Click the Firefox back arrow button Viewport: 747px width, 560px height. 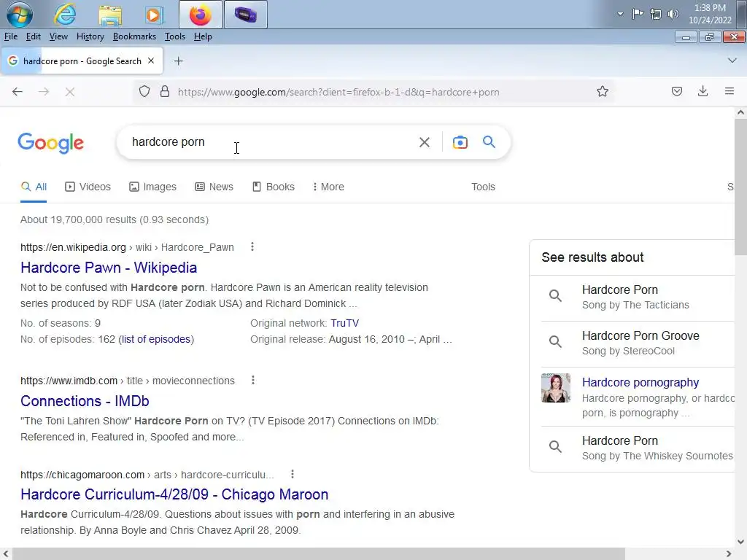pos(18,91)
